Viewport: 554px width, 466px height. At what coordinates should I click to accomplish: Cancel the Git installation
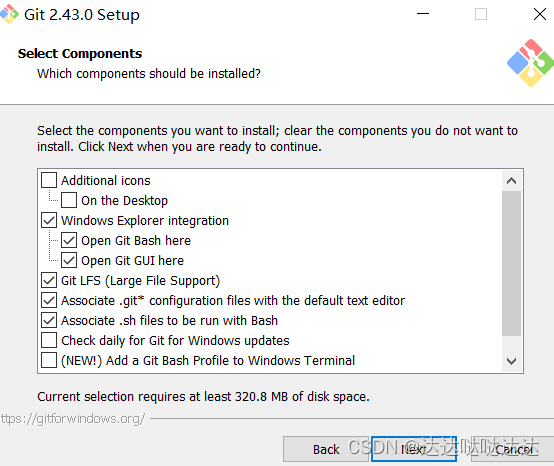coord(513,449)
